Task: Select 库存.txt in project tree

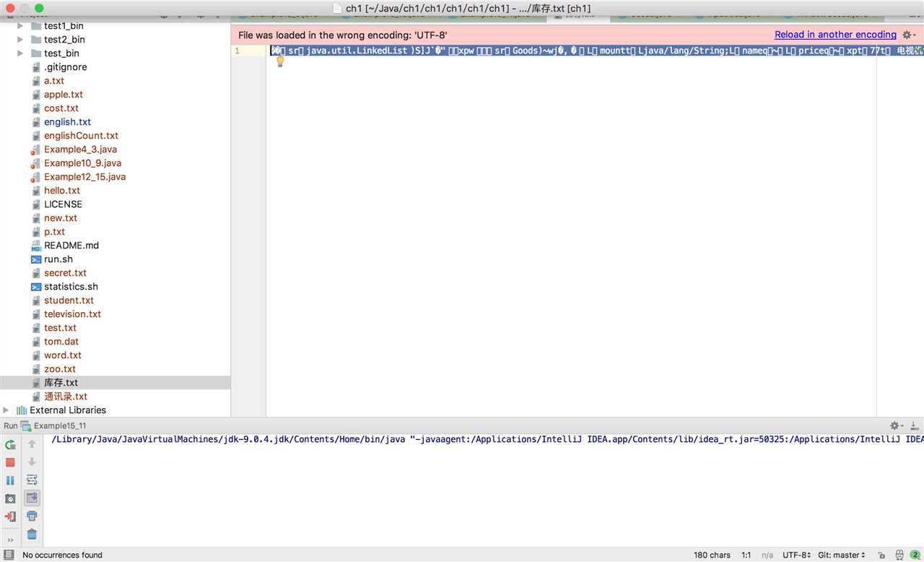Action: pyautogui.click(x=61, y=383)
